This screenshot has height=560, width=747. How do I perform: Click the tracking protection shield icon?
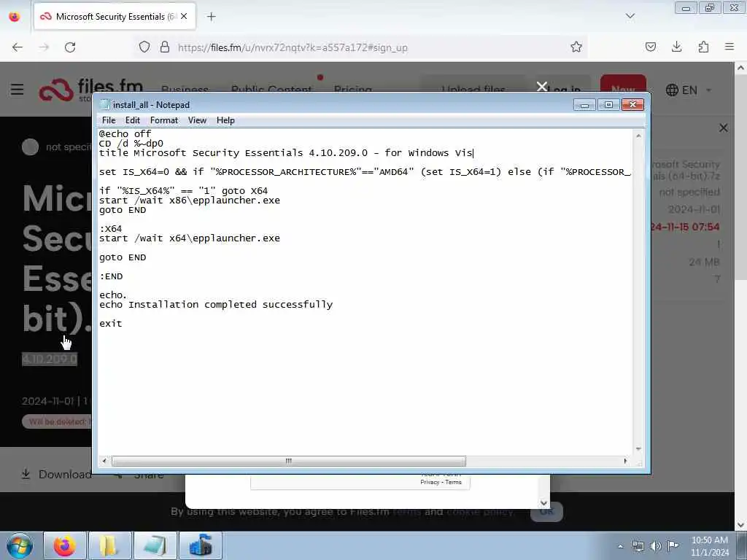(x=144, y=47)
